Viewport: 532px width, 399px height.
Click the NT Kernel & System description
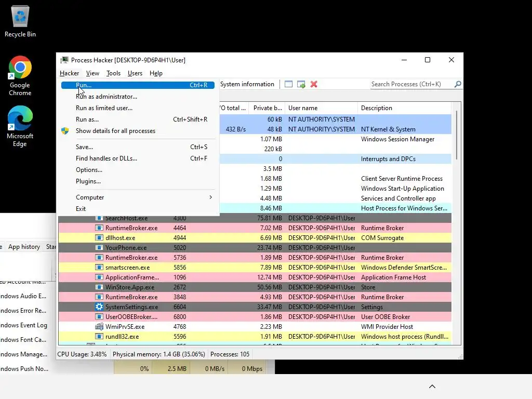(x=388, y=129)
